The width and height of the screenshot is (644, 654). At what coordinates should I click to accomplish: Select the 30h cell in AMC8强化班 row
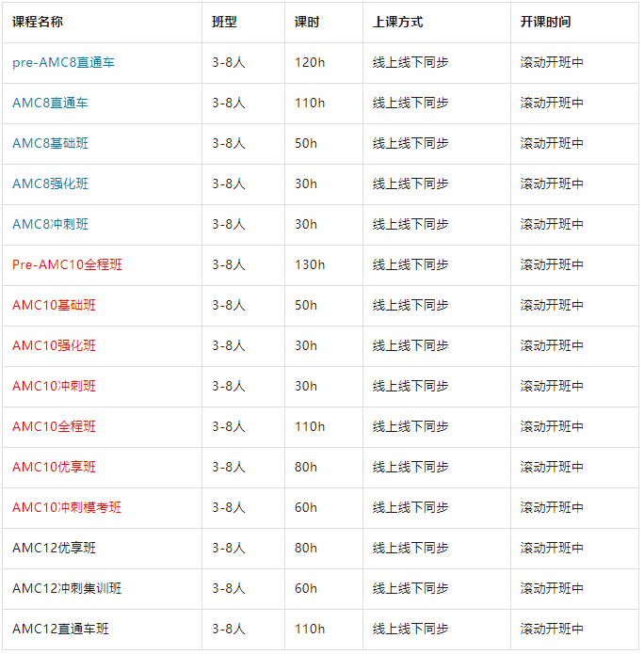324,183
